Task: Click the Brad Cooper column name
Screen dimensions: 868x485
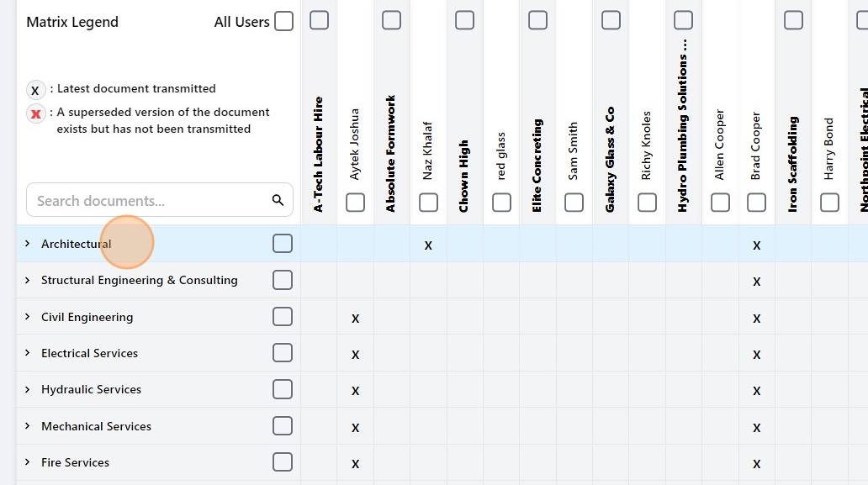Action: tap(755, 145)
